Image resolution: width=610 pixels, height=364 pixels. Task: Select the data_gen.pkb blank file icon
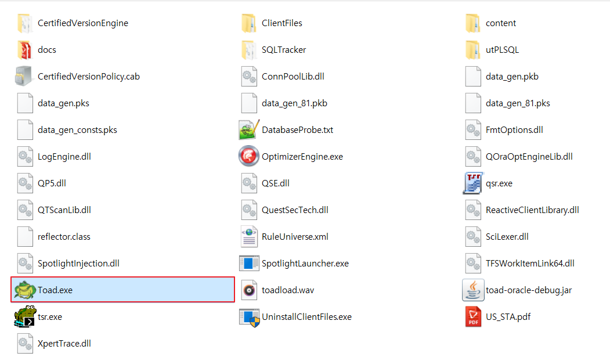(x=473, y=76)
